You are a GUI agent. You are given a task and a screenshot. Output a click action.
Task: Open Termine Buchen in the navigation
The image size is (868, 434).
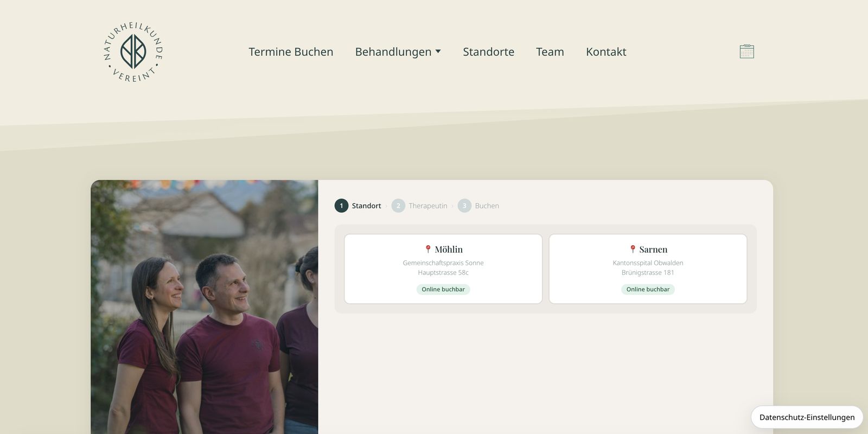coord(291,52)
